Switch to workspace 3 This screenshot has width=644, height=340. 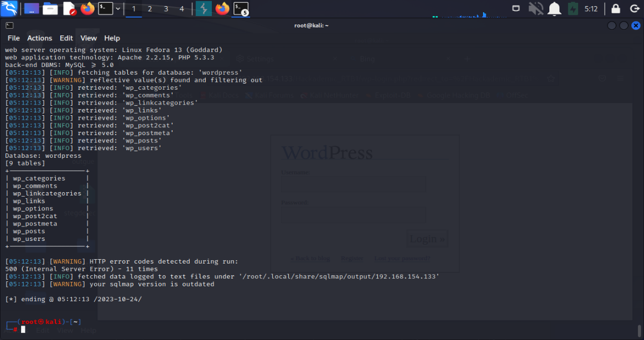coord(166,9)
